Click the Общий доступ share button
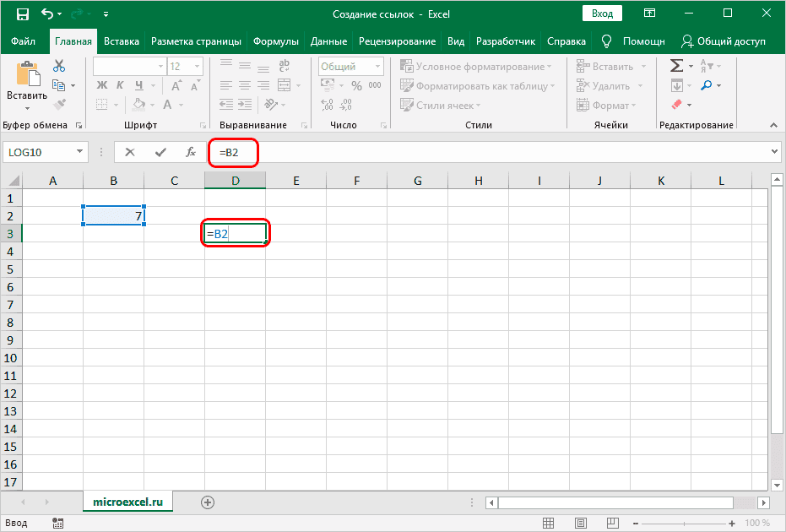Viewport: 786px width, 532px height. [x=723, y=41]
